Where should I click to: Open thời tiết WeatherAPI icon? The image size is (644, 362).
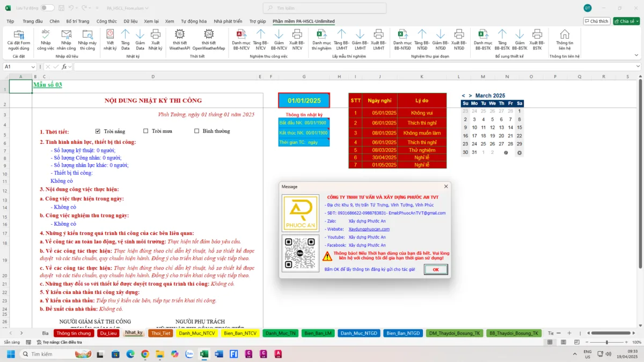pyautogui.click(x=180, y=40)
